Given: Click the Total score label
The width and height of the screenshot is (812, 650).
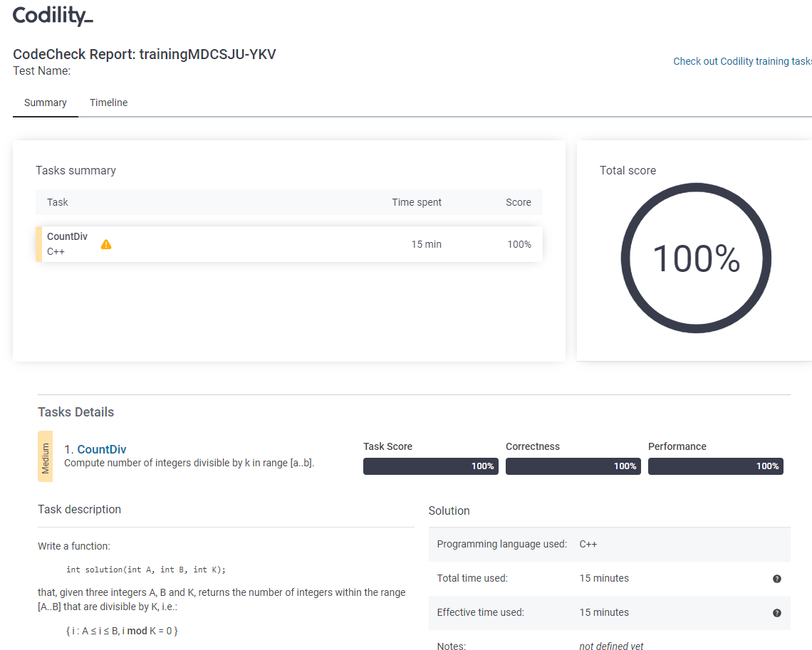Looking at the screenshot, I should tap(628, 170).
